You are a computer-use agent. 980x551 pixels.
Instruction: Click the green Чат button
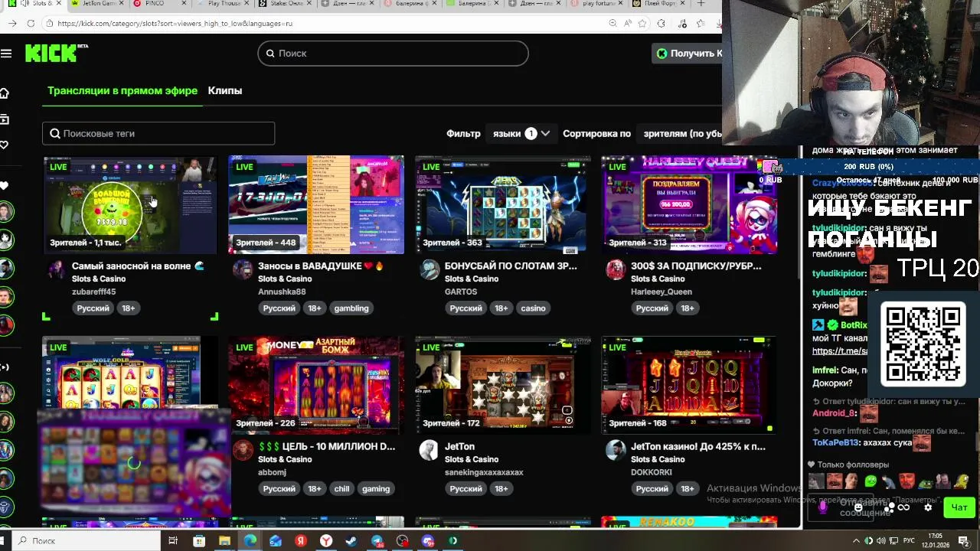(959, 507)
